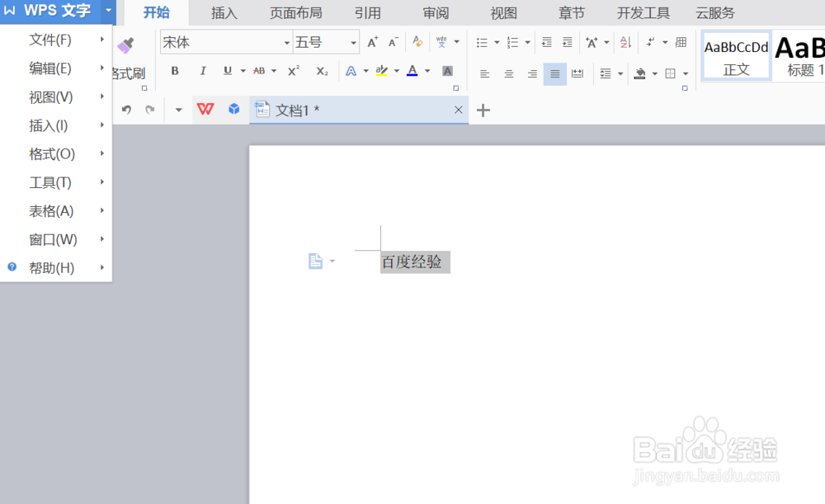Center align text

(509, 74)
